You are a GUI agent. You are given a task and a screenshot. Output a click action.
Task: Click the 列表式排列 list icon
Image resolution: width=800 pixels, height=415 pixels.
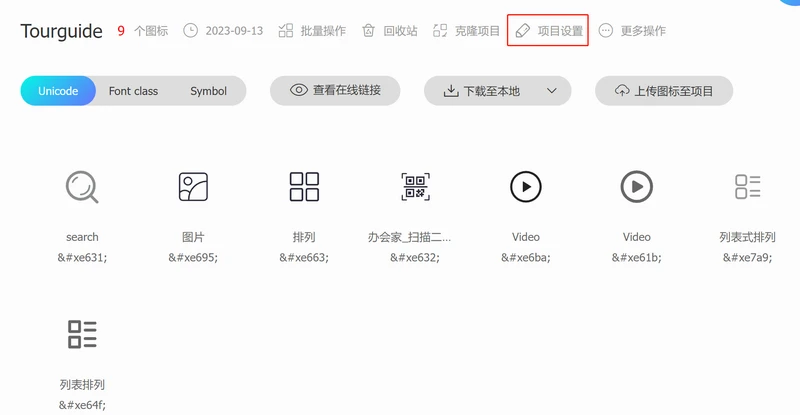tap(747, 187)
